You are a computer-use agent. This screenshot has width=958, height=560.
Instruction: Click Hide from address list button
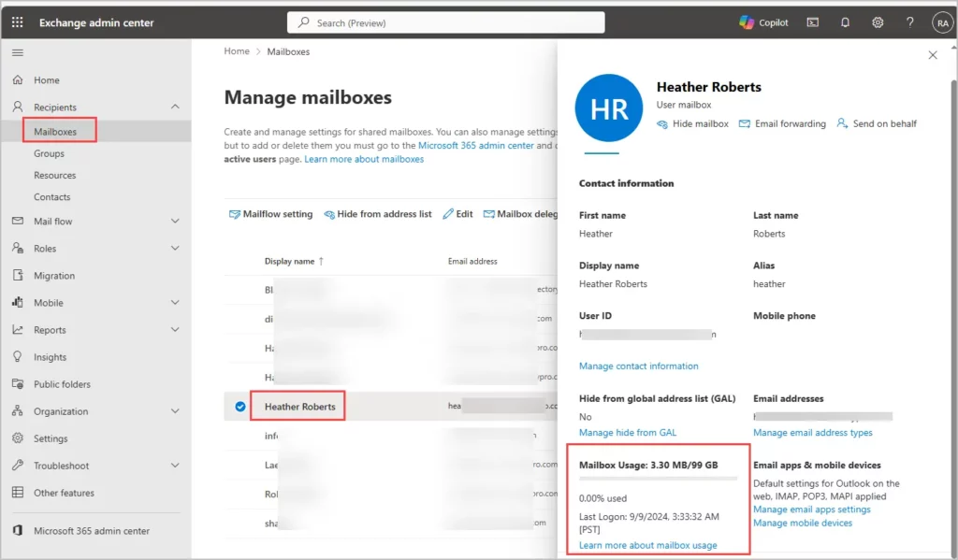pos(378,214)
